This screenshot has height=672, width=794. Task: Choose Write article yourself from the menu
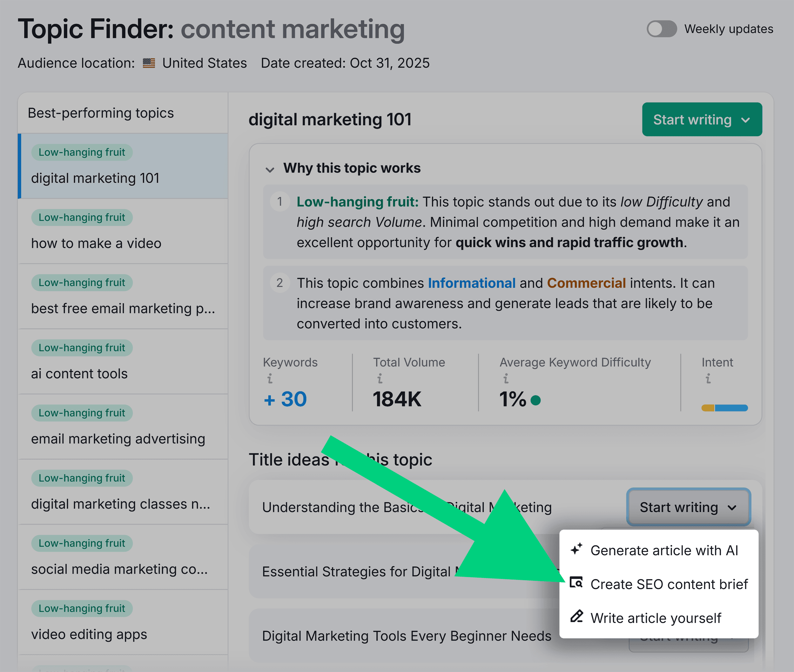click(656, 618)
